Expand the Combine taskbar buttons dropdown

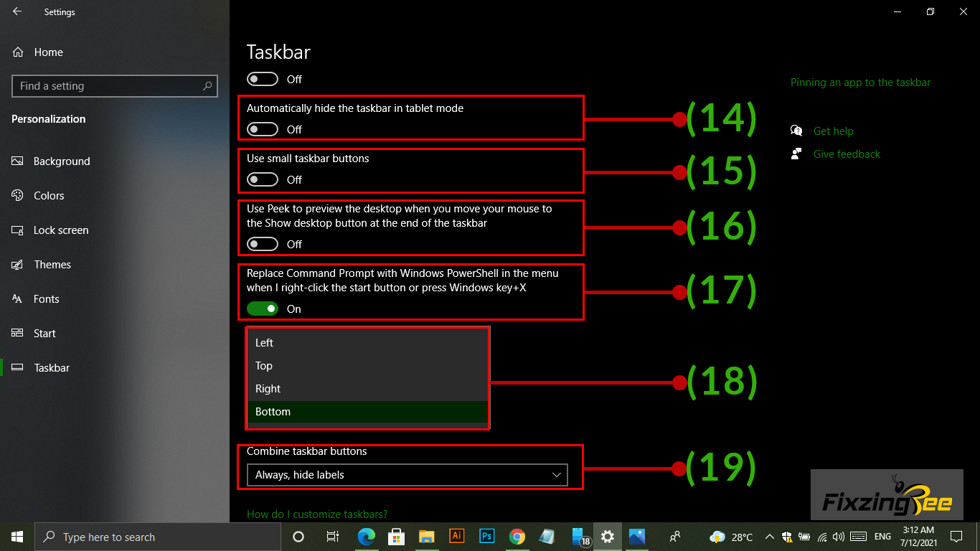pyautogui.click(x=407, y=475)
